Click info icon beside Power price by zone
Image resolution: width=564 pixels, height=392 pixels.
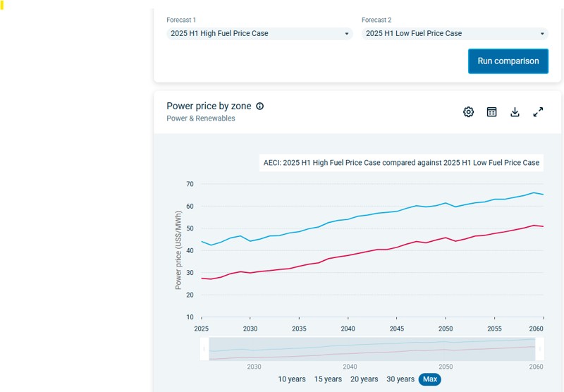click(259, 106)
